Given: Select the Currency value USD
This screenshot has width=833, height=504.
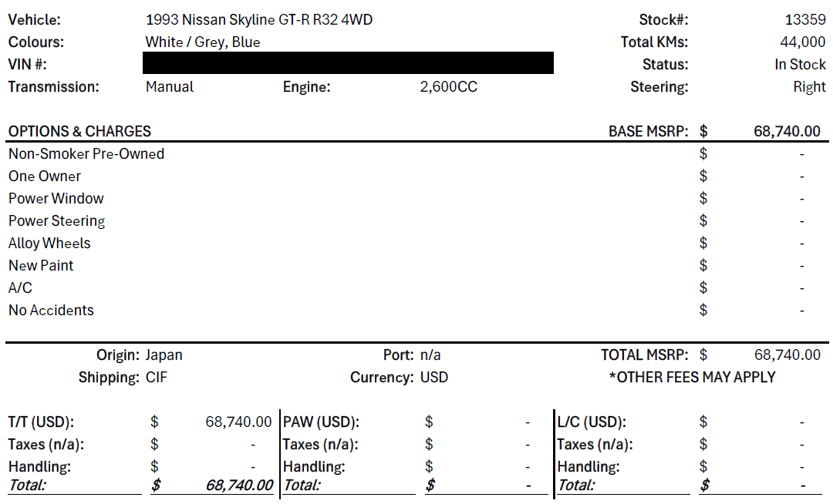Looking at the screenshot, I should (434, 377).
